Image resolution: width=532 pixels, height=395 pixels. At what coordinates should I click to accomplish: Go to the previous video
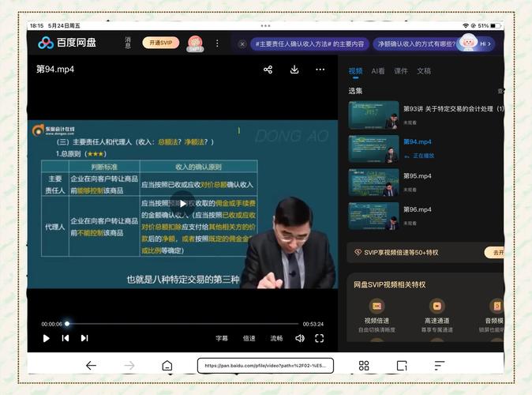tap(66, 338)
